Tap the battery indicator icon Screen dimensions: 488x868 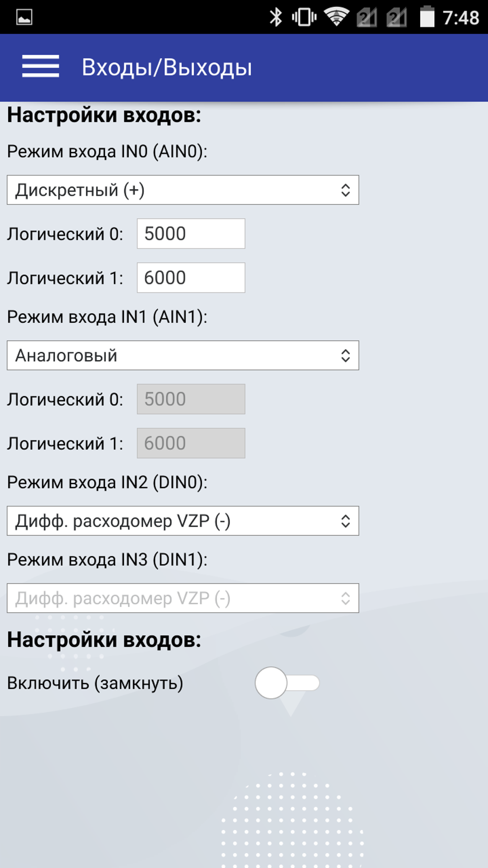click(x=426, y=16)
